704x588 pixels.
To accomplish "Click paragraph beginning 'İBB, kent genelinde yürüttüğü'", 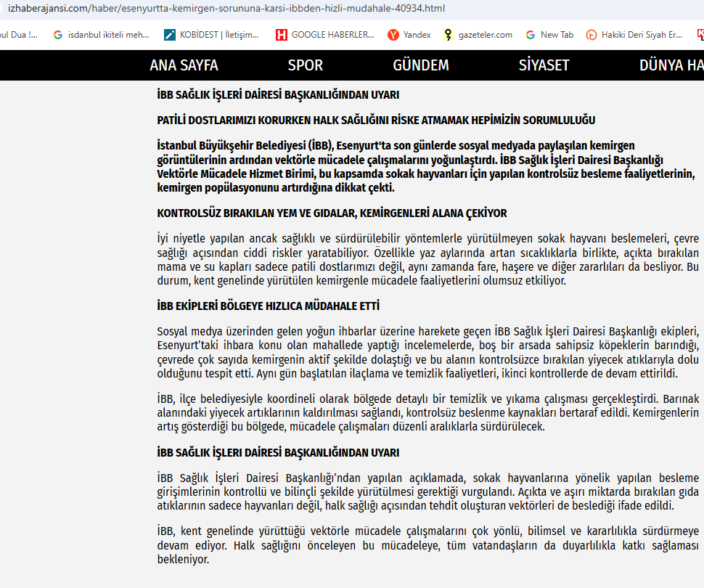I will pos(428,545).
